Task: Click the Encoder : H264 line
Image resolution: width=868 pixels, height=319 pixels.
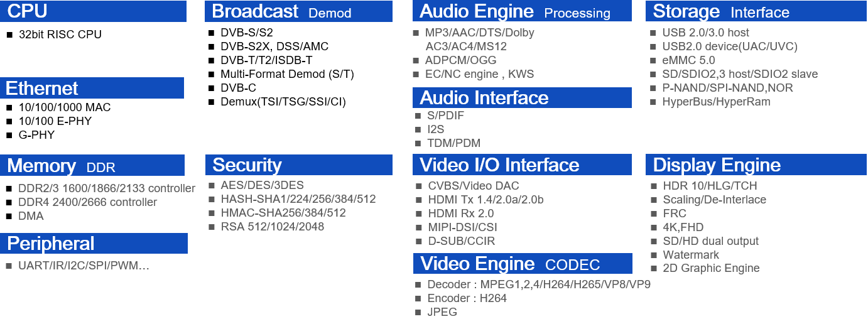Action: (467, 298)
